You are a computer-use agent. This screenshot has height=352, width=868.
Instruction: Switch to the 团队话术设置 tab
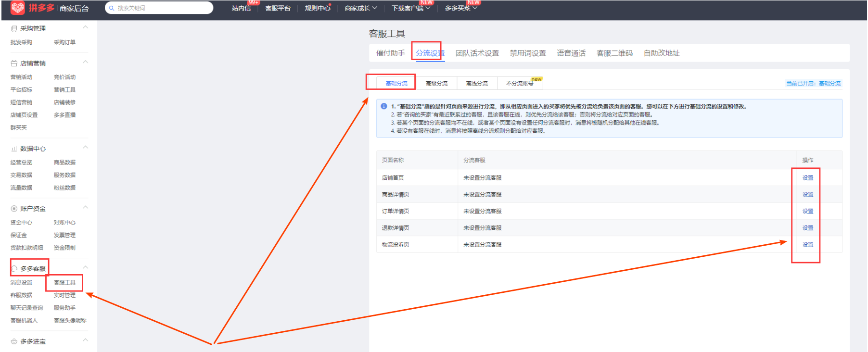tap(477, 53)
